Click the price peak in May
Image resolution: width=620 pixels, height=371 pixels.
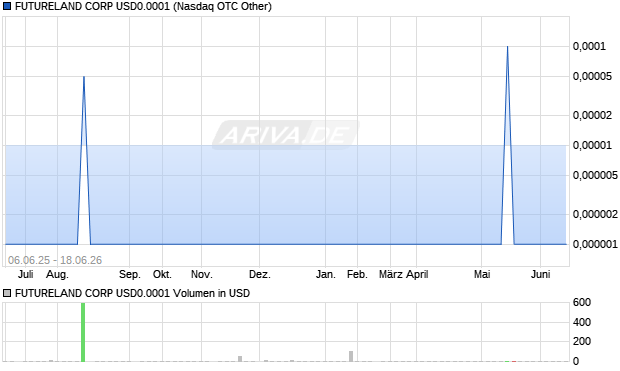click(x=507, y=47)
